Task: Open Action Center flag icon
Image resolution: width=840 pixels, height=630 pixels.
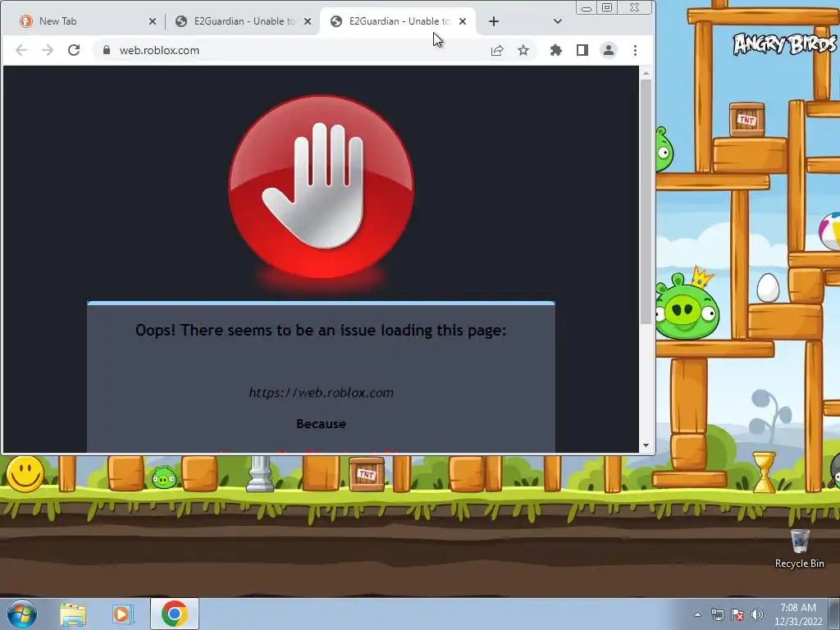Action: tap(737, 614)
